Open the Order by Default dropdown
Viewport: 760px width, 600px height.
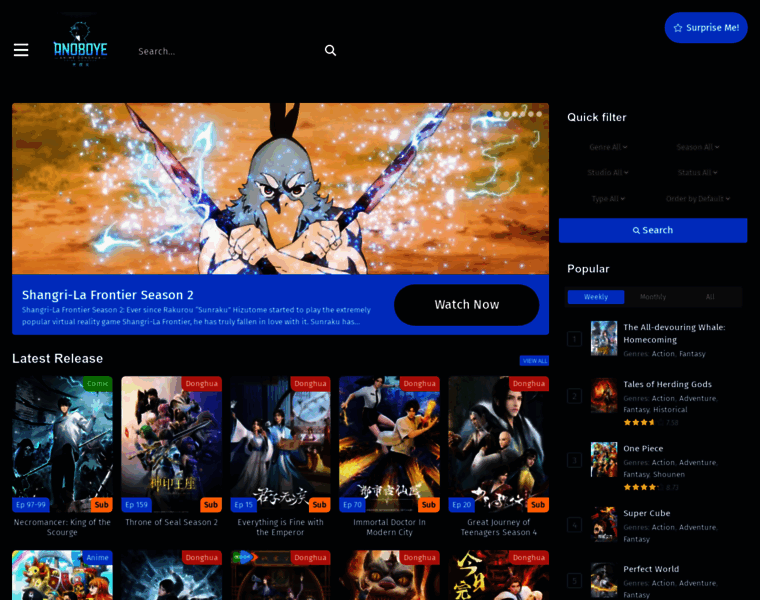pyautogui.click(x=697, y=199)
